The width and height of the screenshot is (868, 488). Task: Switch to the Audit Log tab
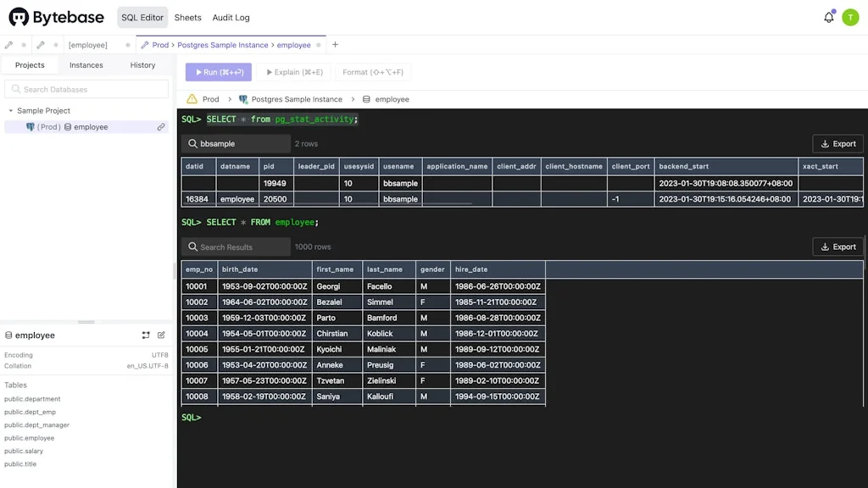[x=230, y=17]
